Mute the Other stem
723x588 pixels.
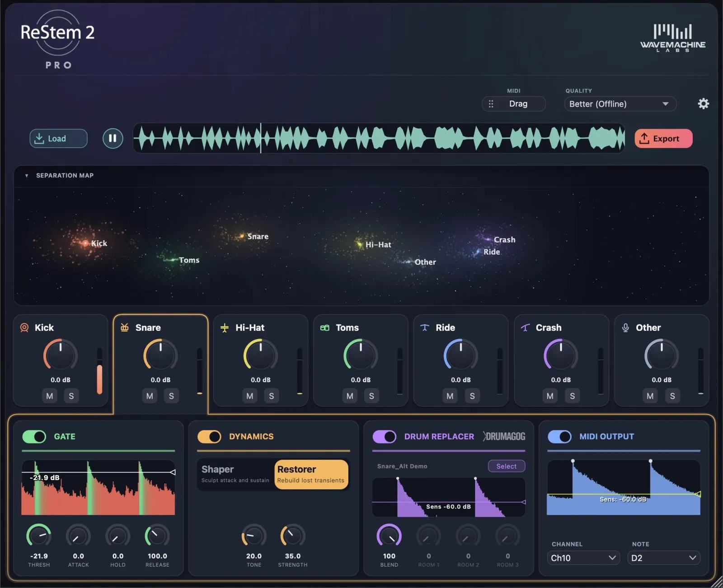click(650, 396)
